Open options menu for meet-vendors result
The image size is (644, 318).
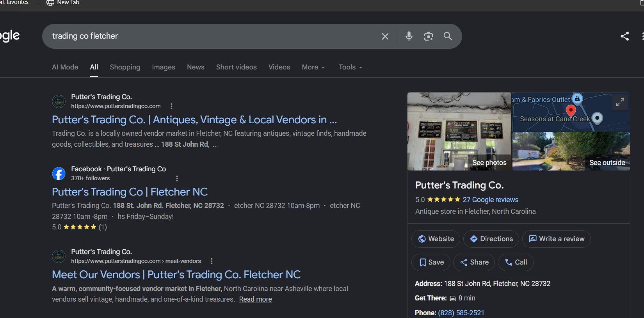click(x=212, y=261)
